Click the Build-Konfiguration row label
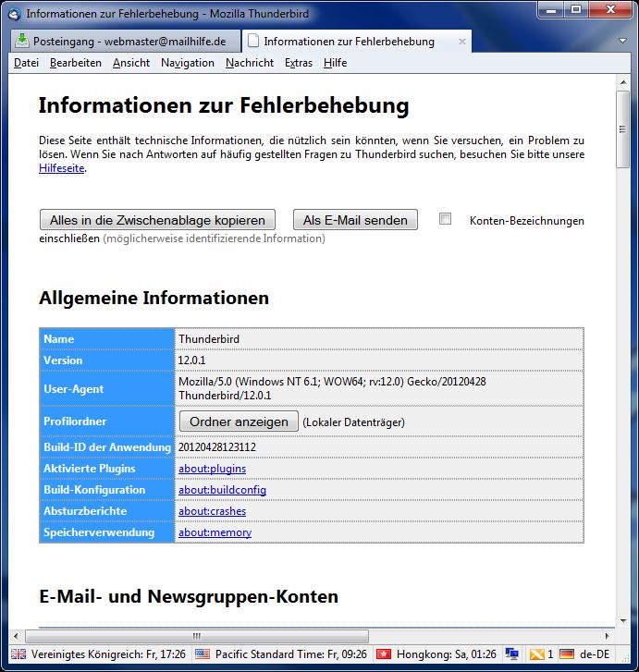 coord(94,490)
